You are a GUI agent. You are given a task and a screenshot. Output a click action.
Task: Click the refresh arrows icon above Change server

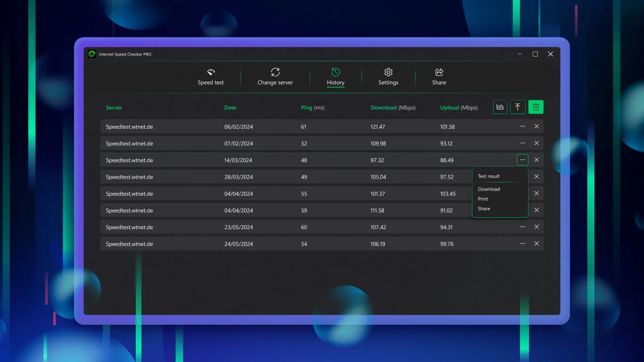pyautogui.click(x=275, y=72)
